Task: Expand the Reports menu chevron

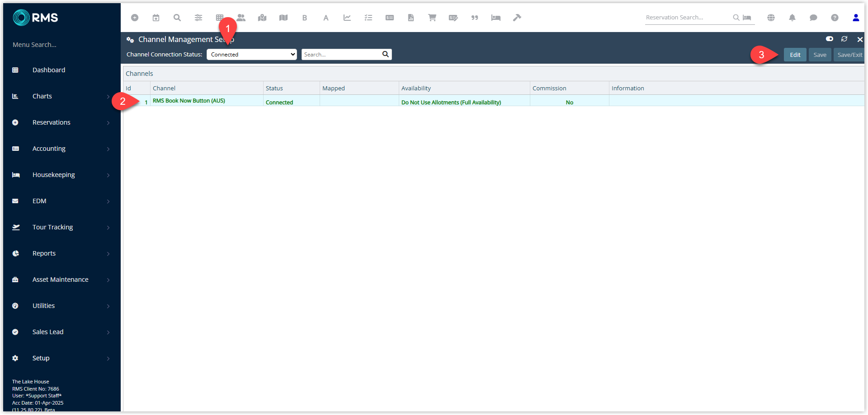Action: [108, 254]
